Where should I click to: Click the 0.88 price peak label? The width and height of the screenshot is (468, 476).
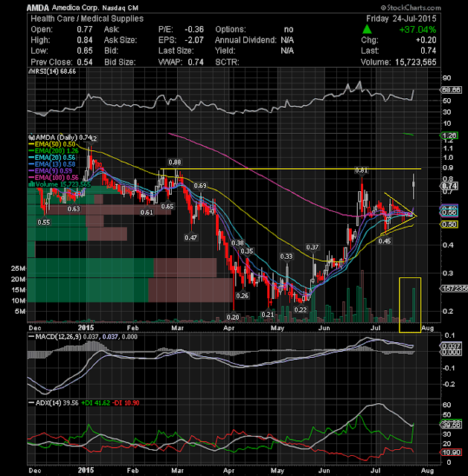[x=175, y=162]
